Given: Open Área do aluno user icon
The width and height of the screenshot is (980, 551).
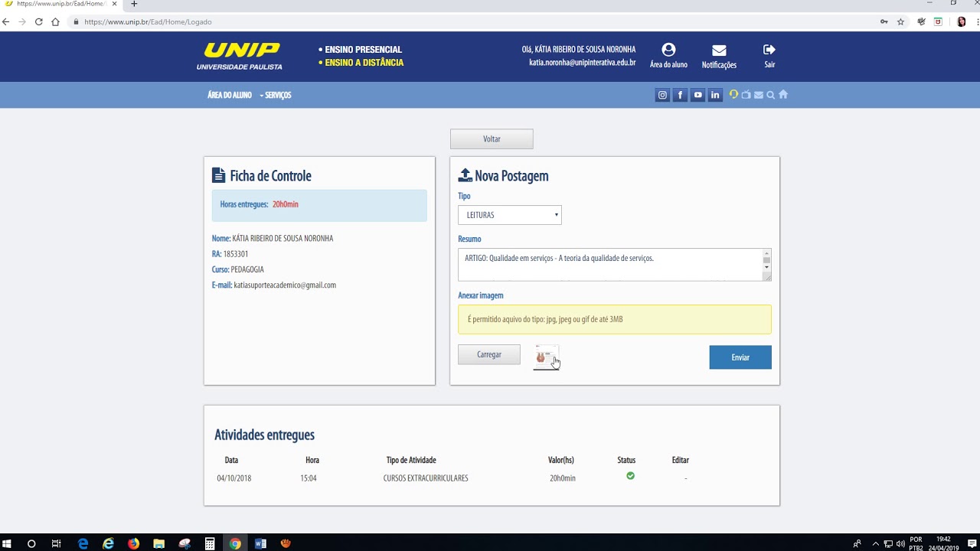Looking at the screenshot, I should (668, 50).
